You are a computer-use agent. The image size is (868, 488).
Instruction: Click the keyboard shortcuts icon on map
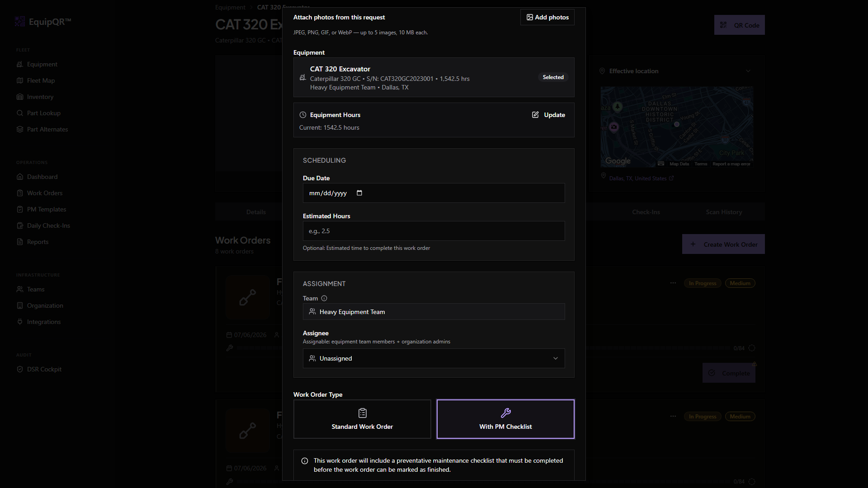tap(661, 164)
